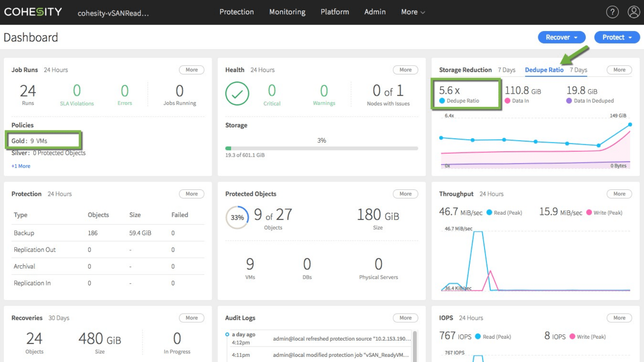Click the Audit Logs vertical scrollbar
644x362 pixels.
[415, 346]
